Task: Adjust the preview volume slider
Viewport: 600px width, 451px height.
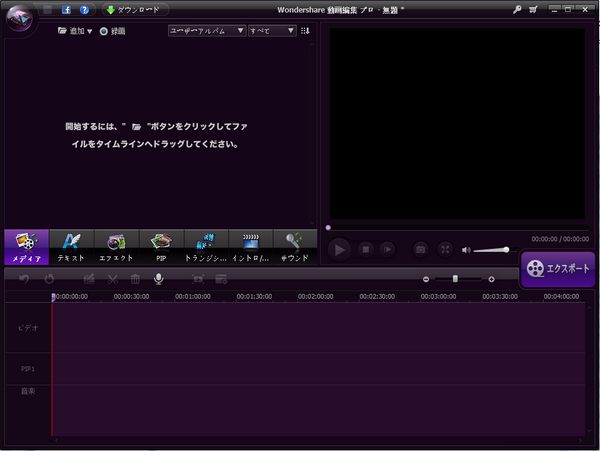Action: pos(491,250)
